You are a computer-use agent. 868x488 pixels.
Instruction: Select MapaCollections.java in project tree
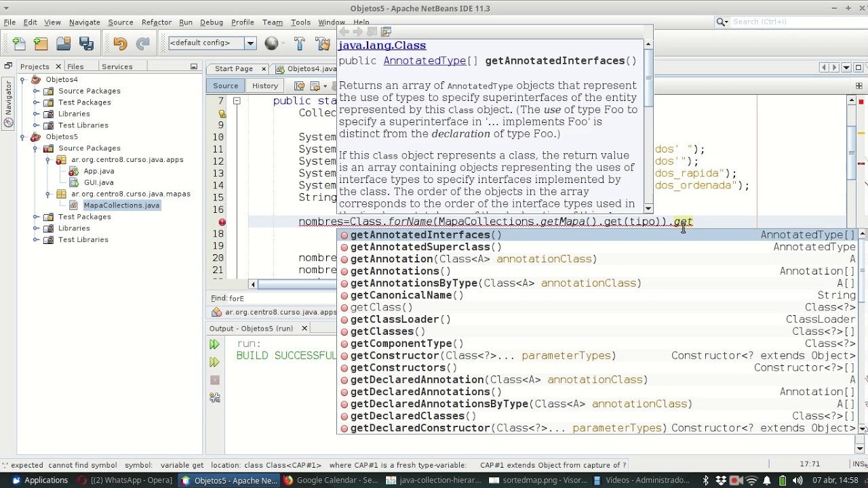click(121, 205)
